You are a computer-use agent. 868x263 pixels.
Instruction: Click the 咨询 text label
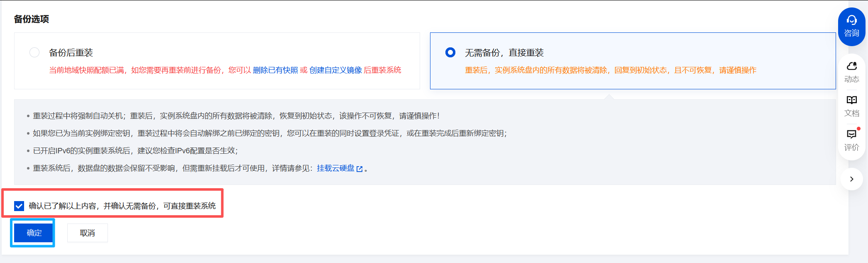[851, 33]
